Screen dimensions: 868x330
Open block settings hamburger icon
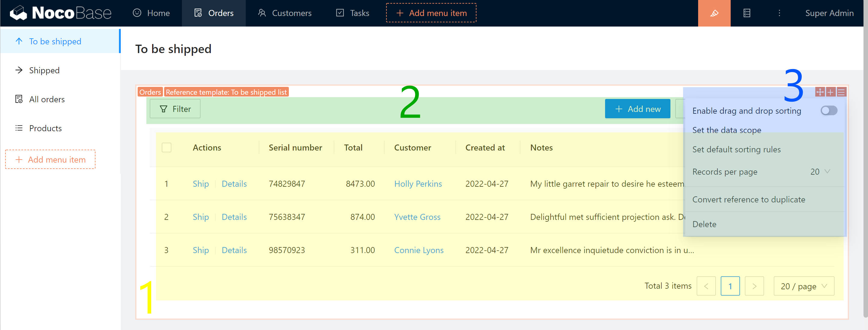pyautogui.click(x=841, y=92)
